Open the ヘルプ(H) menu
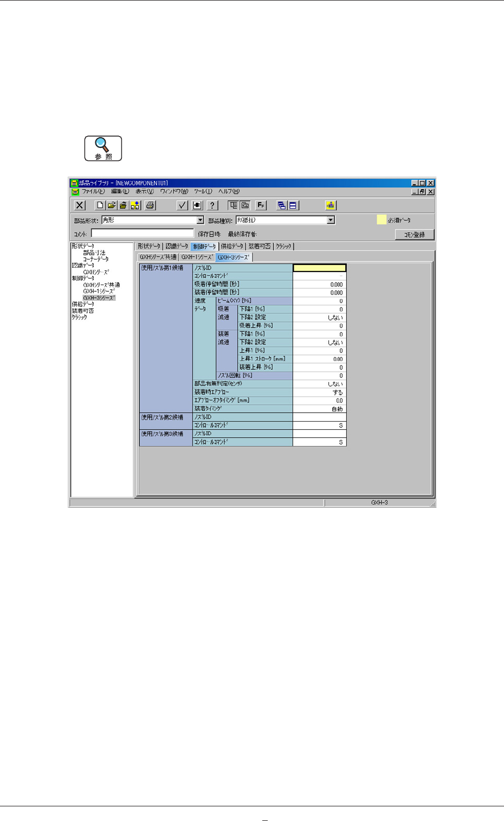The width and height of the screenshot is (504, 821). point(229,191)
